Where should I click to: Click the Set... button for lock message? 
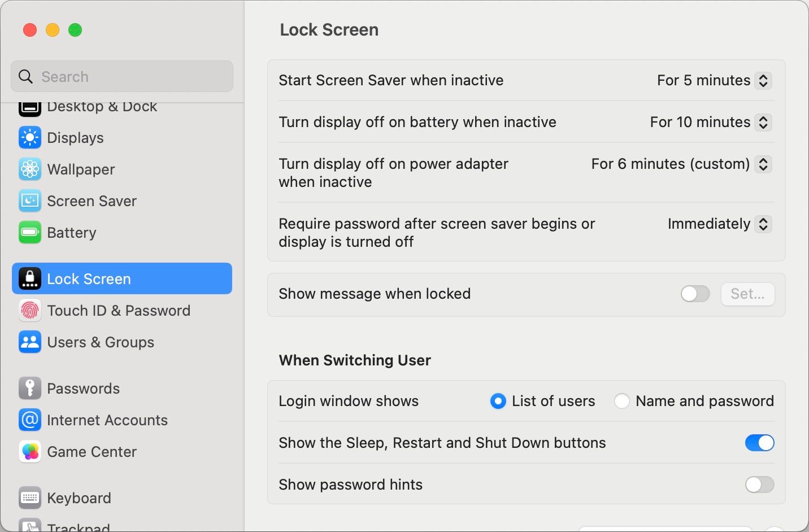click(747, 294)
